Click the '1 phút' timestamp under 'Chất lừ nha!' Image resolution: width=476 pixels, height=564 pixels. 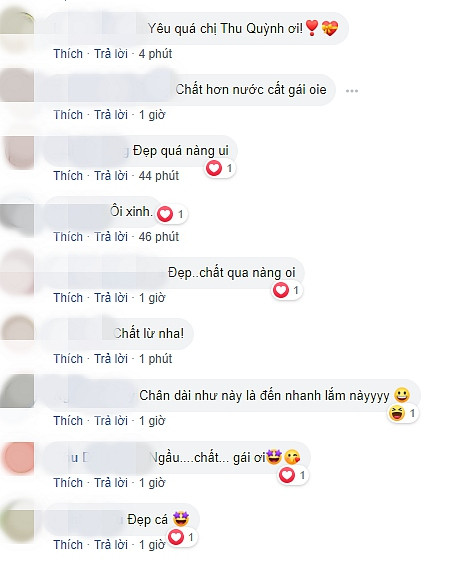[155, 359]
